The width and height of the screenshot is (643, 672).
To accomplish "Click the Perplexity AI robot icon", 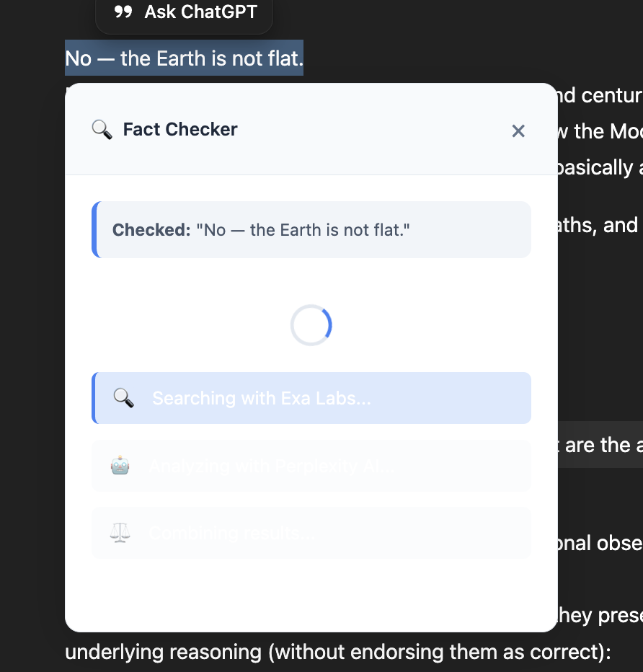I will [120, 466].
